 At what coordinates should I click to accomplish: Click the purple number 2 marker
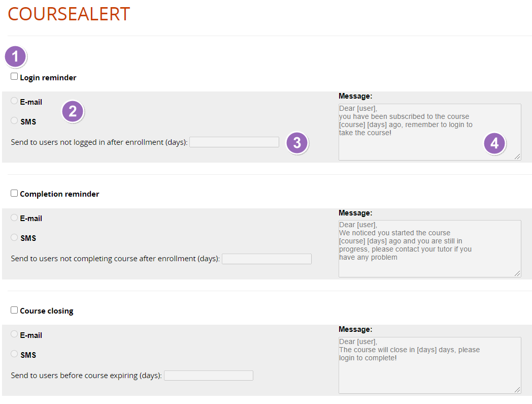[x=73, y=111]
